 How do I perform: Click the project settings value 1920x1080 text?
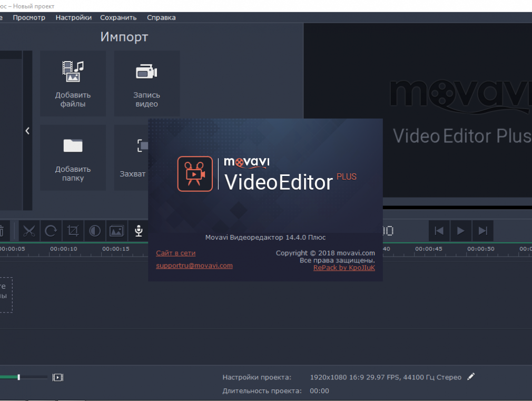pos(386,377)
